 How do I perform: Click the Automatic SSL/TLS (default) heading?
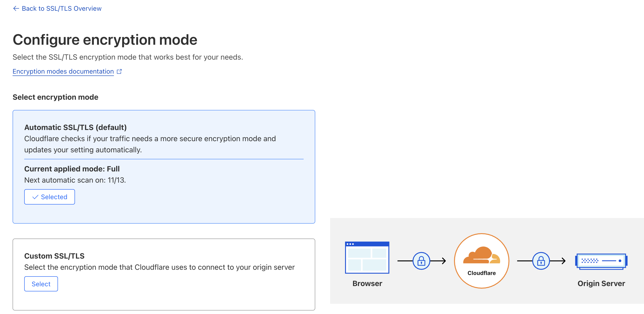[75, 127]
